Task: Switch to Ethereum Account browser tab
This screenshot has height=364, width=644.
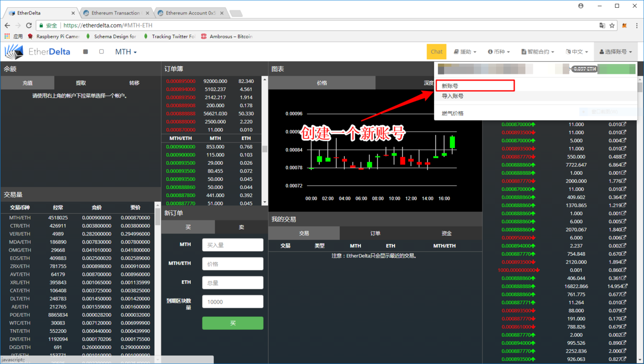Action: click(x=190, y=13)
